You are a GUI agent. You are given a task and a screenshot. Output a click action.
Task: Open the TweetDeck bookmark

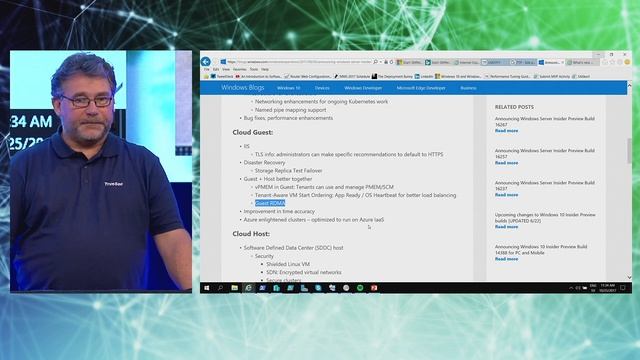tap(222, 76)
